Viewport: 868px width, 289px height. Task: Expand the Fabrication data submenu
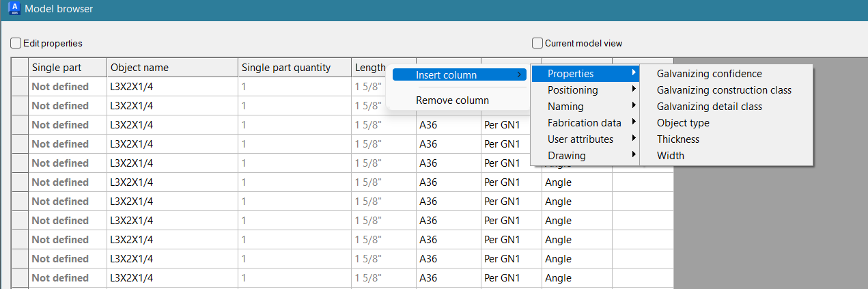pos(585,123)
